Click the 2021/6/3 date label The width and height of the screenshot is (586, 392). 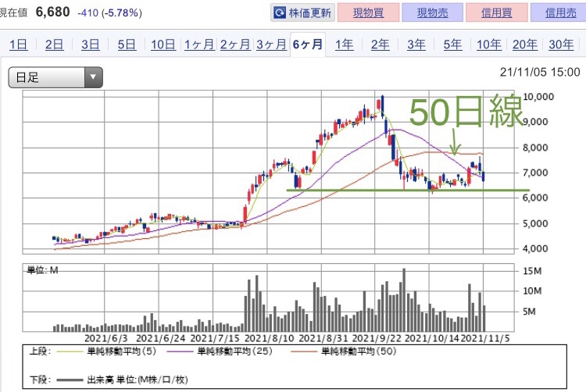[105, 339]
